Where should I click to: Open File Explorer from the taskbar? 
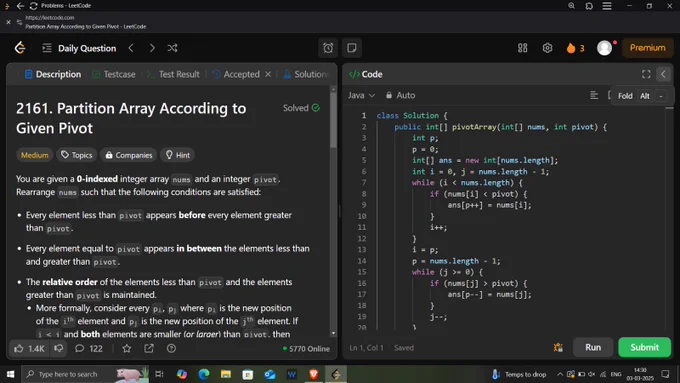226,374
